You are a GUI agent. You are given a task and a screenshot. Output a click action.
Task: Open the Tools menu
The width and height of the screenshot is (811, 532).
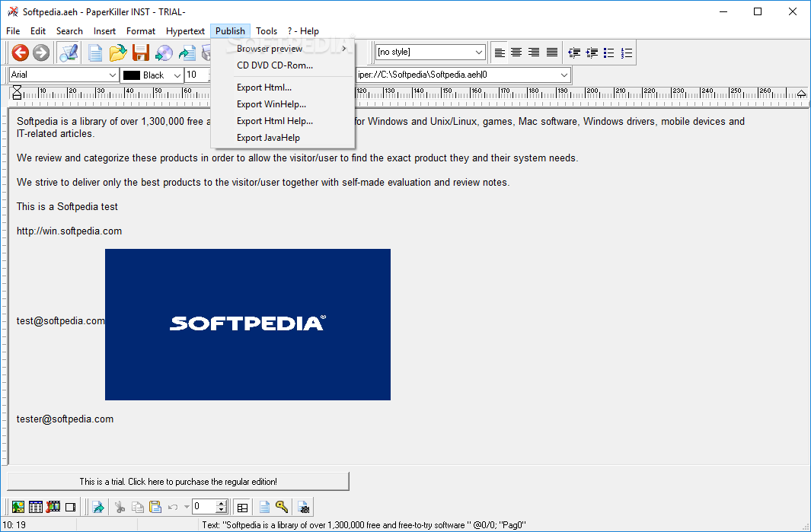click(x=267, y=31)
